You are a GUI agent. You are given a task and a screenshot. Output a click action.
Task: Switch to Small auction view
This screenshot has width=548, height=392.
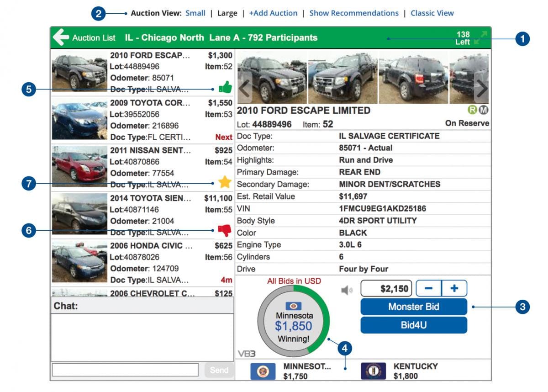(x=195, y=13)
